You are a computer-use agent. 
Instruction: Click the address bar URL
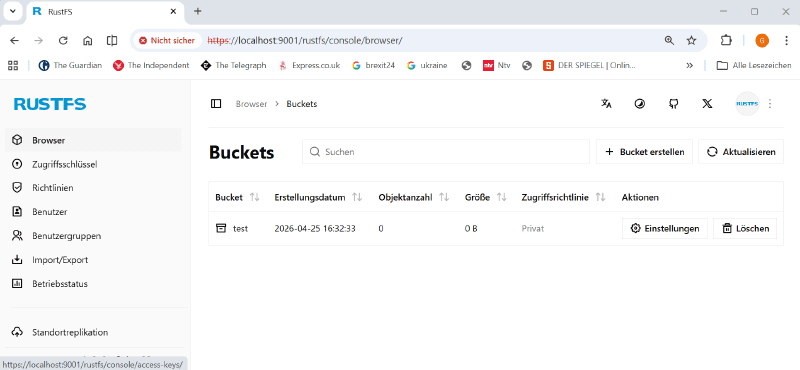pyautogui.click(x=305, y=40)
